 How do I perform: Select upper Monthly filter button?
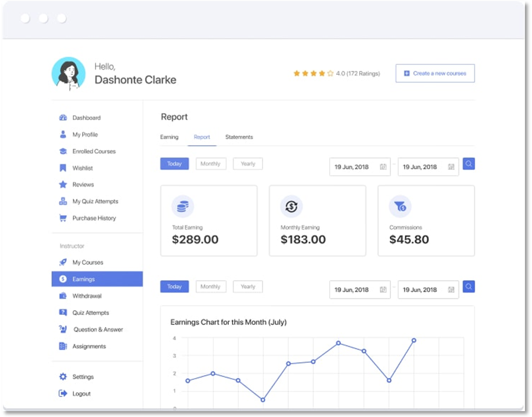(211, 164)
